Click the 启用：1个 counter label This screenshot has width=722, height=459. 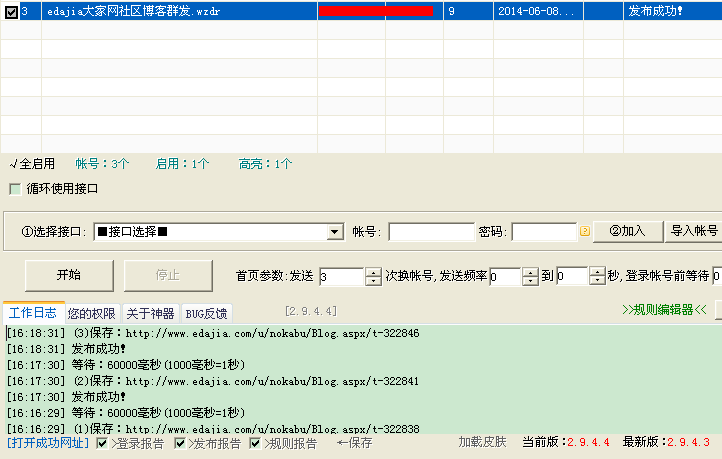[182, 164]
